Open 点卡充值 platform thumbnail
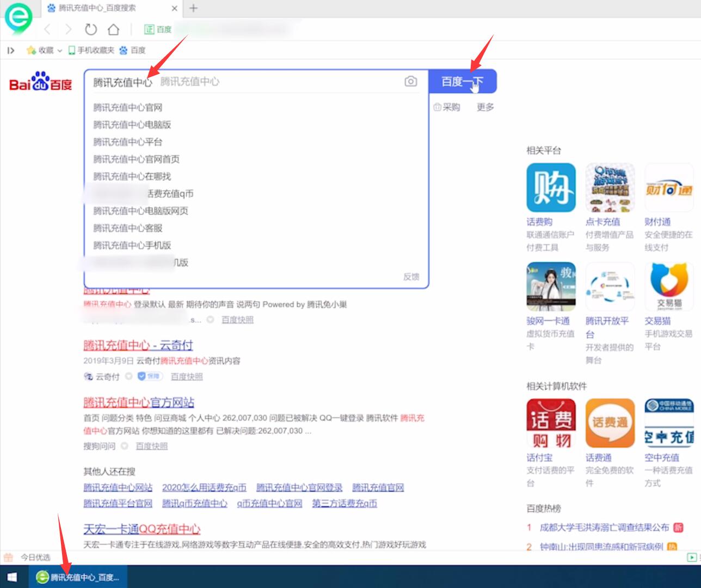 (x=610, y=187)
